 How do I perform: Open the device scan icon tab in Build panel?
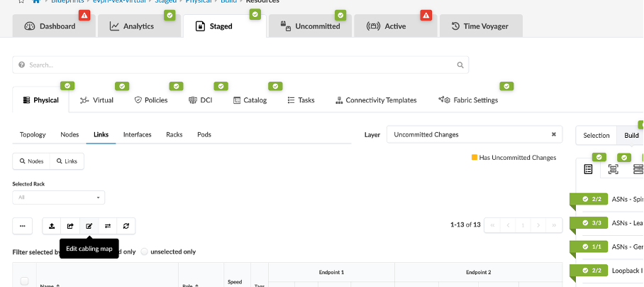coord(614,169)
